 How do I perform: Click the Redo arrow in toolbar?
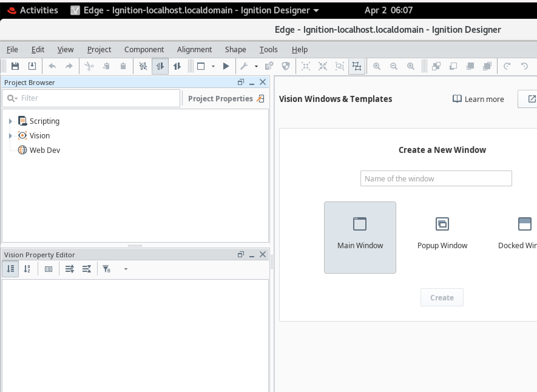(x=69, y=66)
